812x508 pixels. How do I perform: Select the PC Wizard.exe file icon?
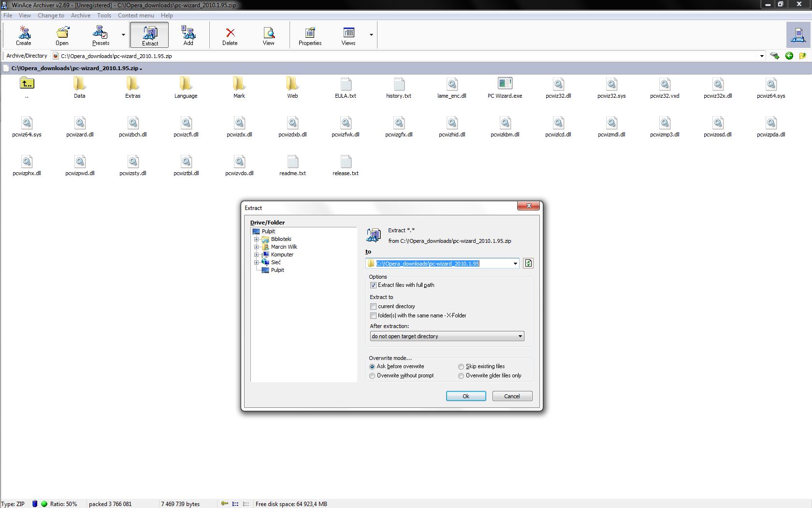point(505,83)
